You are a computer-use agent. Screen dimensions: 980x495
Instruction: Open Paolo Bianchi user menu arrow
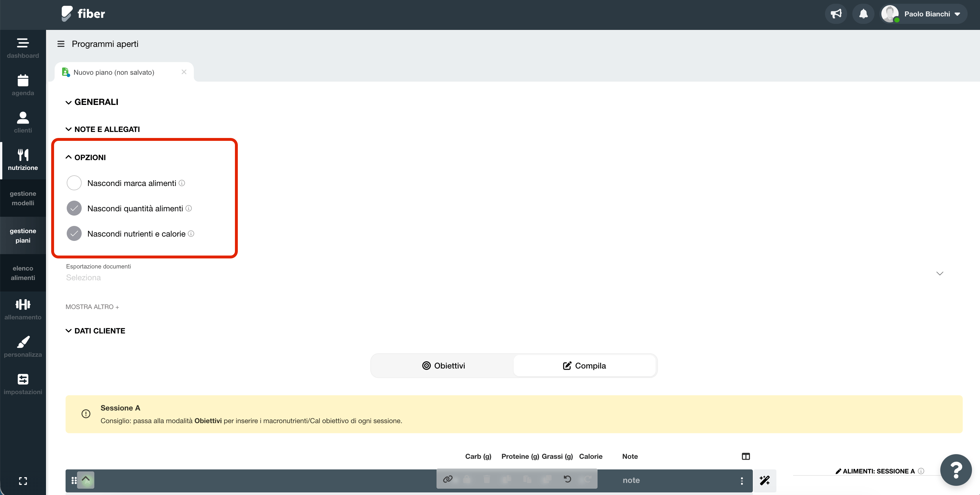[x=957, y=14]
